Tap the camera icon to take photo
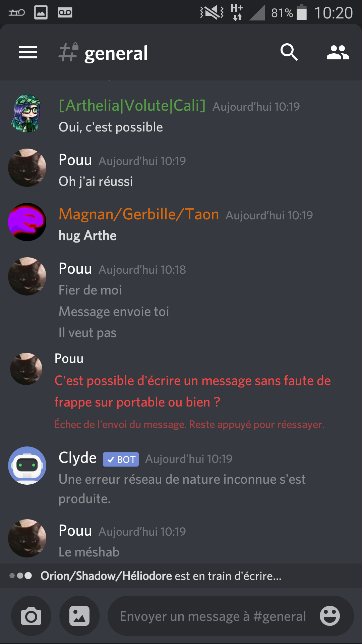Screen dimensions: 362x644 pos(31,616)
